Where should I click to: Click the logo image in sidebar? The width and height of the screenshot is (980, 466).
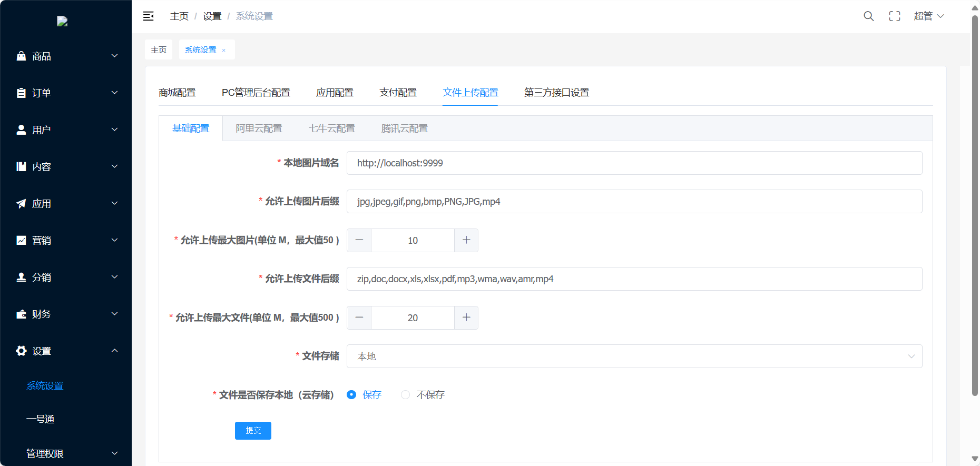[62, 21]
